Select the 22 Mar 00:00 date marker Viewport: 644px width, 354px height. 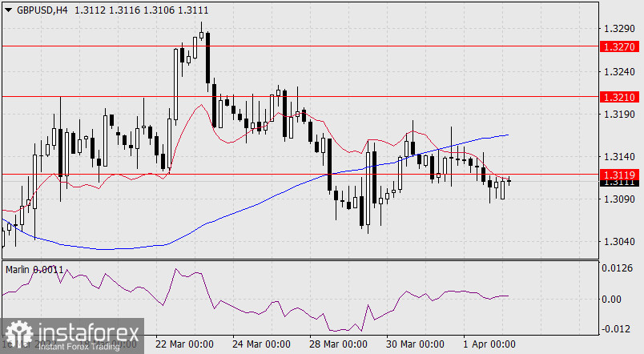(x=183, y=344)
